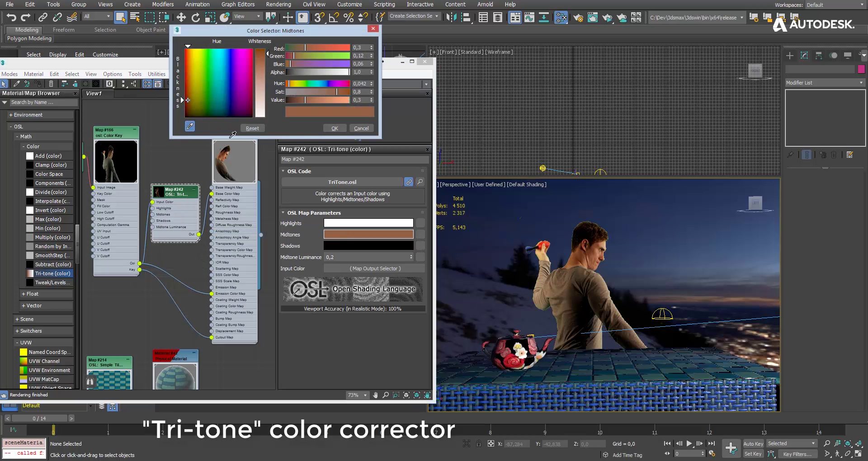Viewport: 868px width, 461px height.
Task: Open the Rendering menu
Action: pos(278,5)
